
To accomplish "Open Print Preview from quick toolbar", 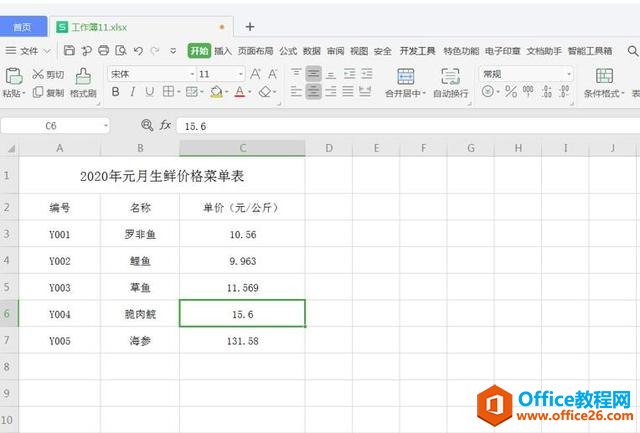I will click(x=121, y=51).
